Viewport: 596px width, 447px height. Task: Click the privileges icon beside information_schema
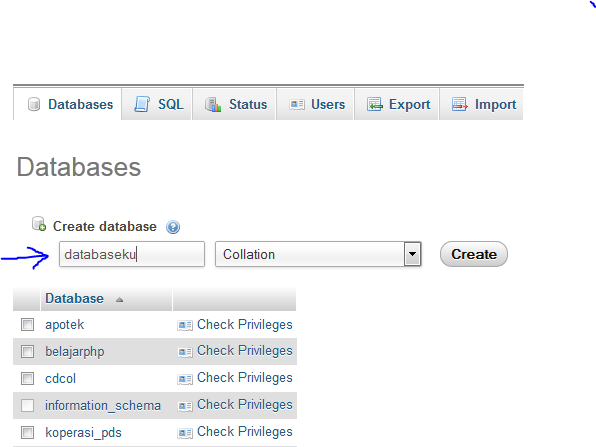(185, 406)
